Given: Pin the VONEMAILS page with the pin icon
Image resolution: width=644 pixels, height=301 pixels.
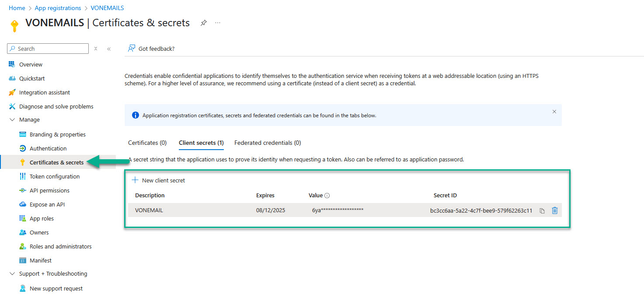Looking at the screenshot, I should pos(203,23).
